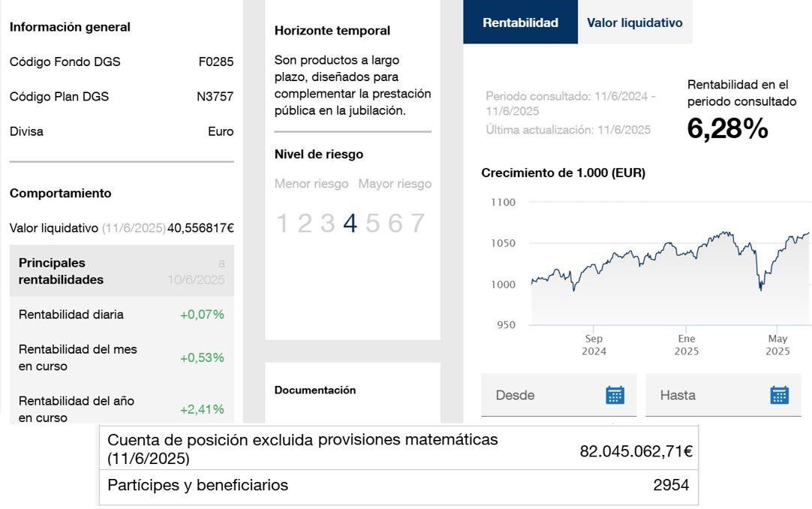The height and width of the screenshot is (509, 812).
Task: Select risk level number 7
Action: 417,223
